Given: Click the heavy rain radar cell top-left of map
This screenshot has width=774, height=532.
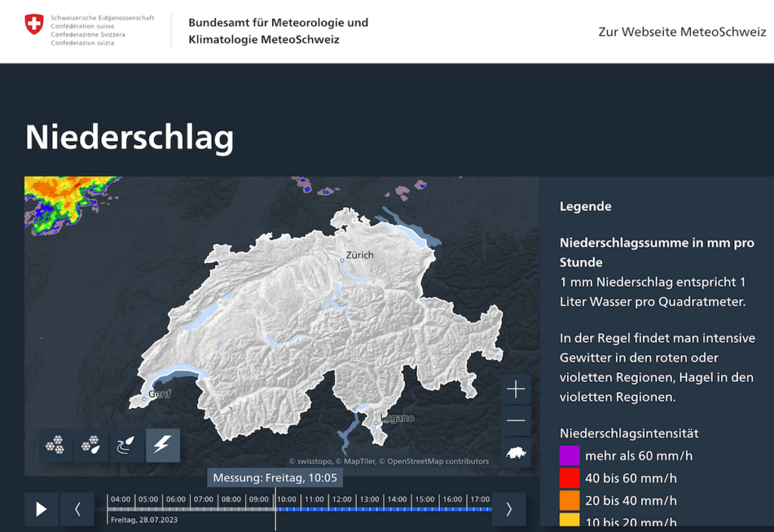Looking at the screenshot, I should 67,199.
